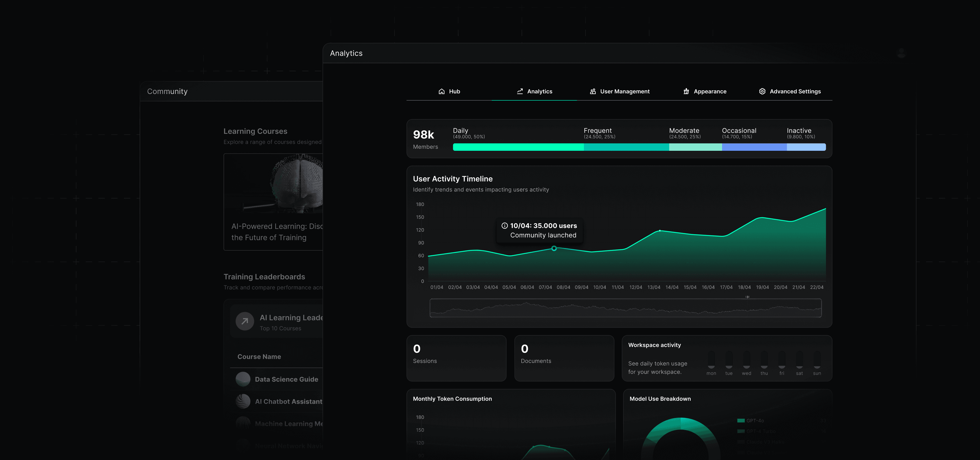
Task: Click the Documents count card
Action: pos(564,358)
